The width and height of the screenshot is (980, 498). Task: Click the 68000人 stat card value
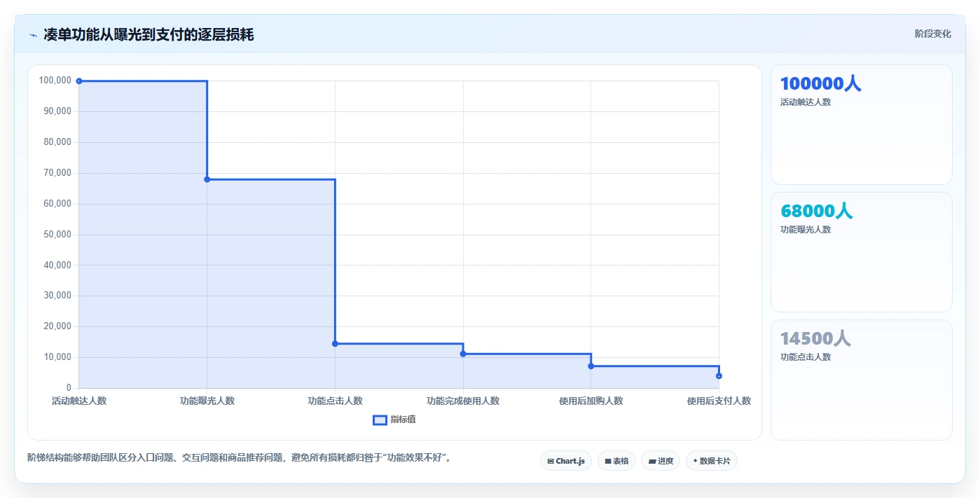pos(816,211)
